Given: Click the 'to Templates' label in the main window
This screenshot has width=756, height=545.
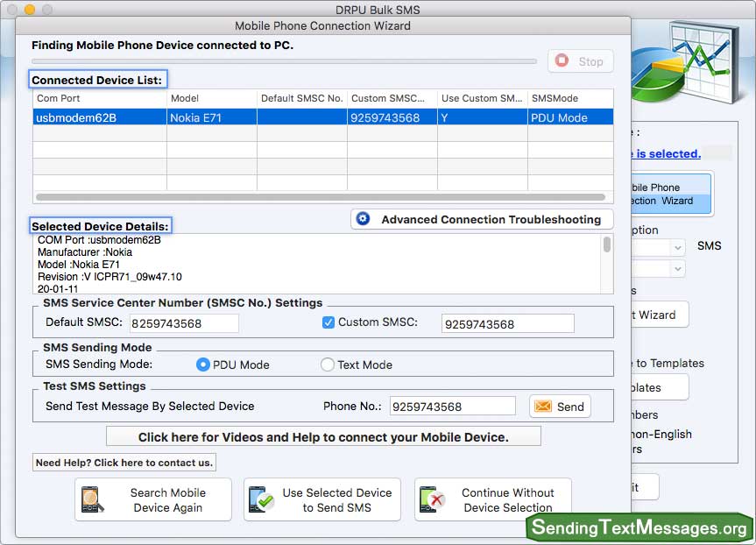Looking at the screenshot, I should point(670,363).
